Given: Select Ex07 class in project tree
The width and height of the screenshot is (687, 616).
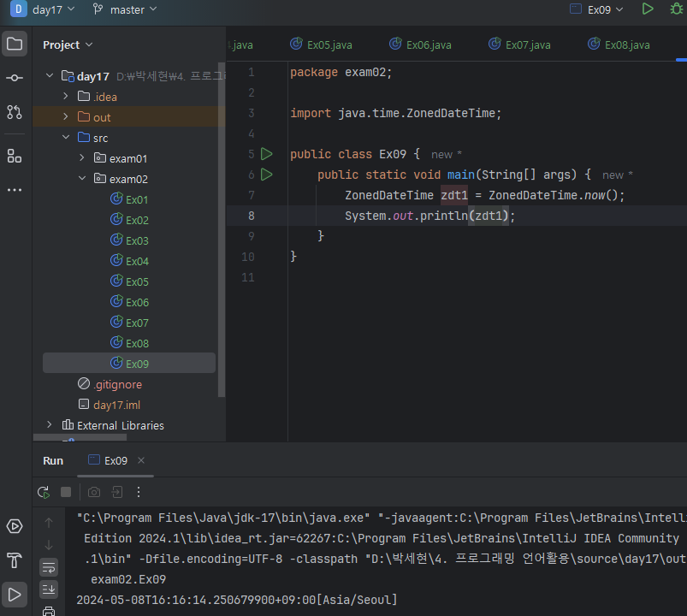Looking at the screenshot, I should coord(129,323).
